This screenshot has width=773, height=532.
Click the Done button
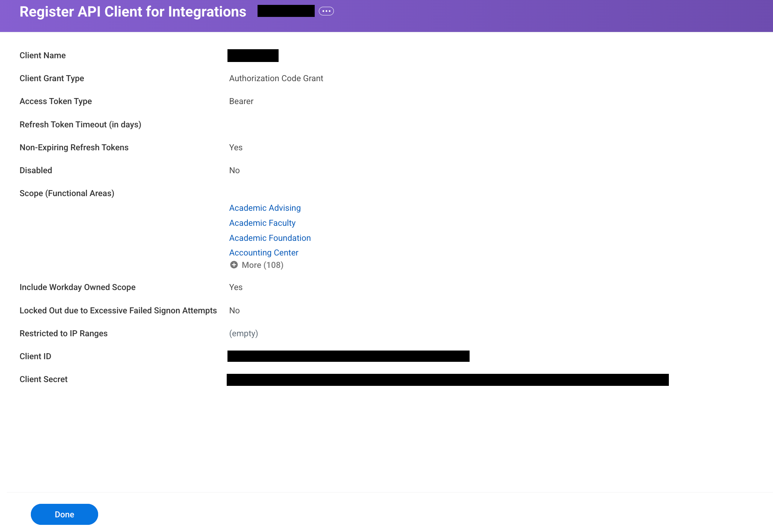coord(64,514)
